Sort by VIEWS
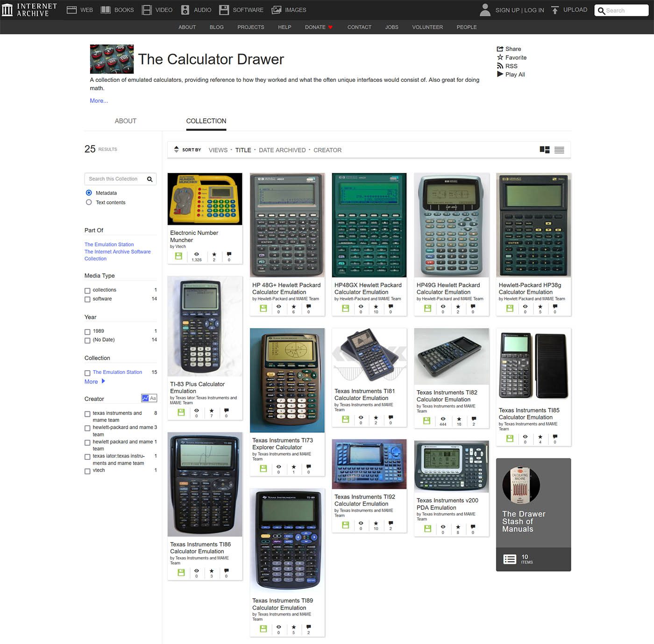This screenshot has height=644, width=654. click(218, 150)
